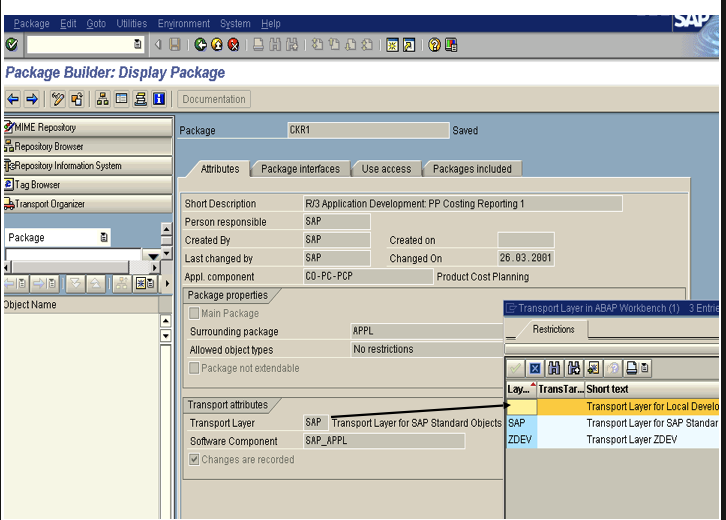Image resolution: width=726 pixels, height=520 pixels.
Task: Click the Display/Change pencil toggle icon
Action: coord(58,99)
